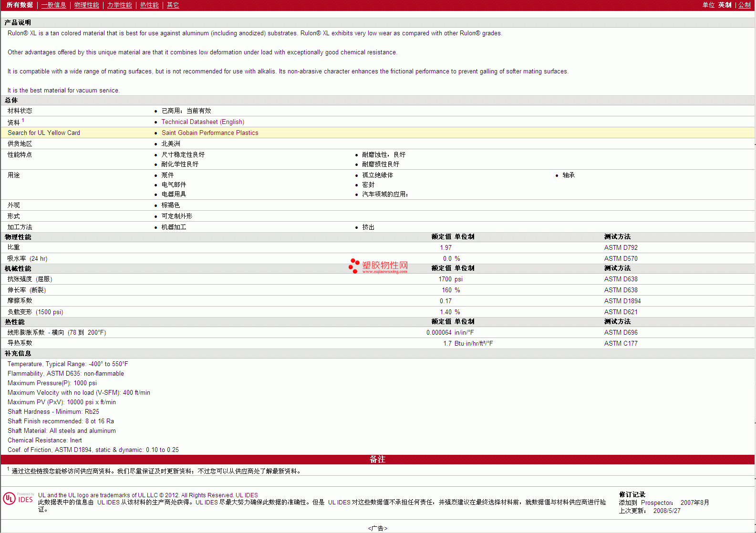This screenshot has width=756, height=533.
Task: Click the specific gravity value 1.97
Action: point(445,247)
